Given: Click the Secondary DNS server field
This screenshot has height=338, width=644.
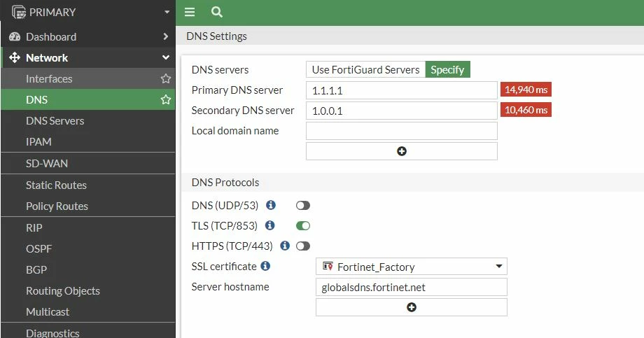Looking at the screenshot, I should 402,111.
